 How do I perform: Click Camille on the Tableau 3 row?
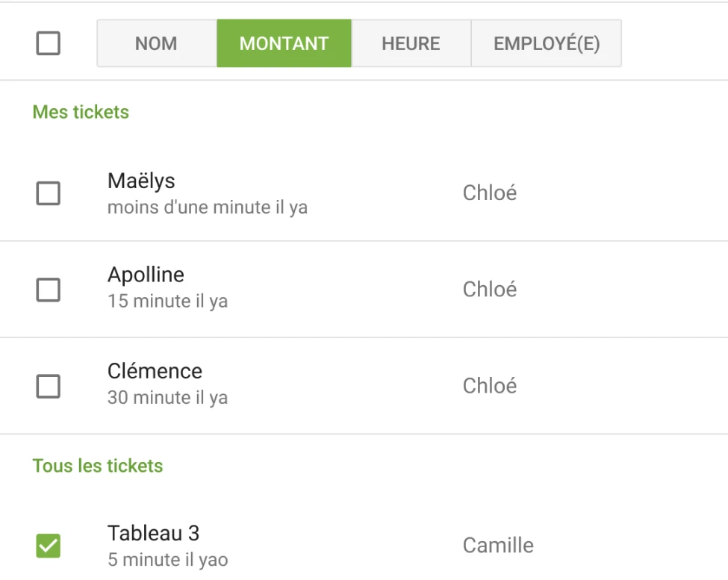click(498, 546)
